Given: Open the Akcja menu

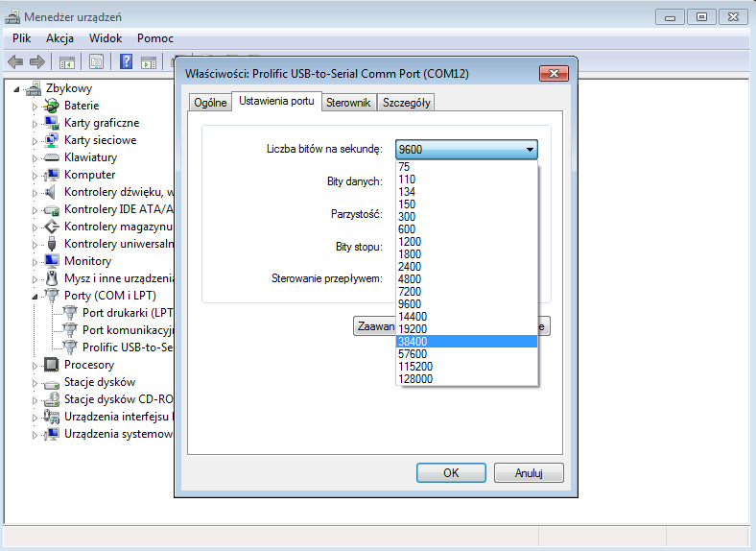Looking at the screenshot, I should click(59, 38).
